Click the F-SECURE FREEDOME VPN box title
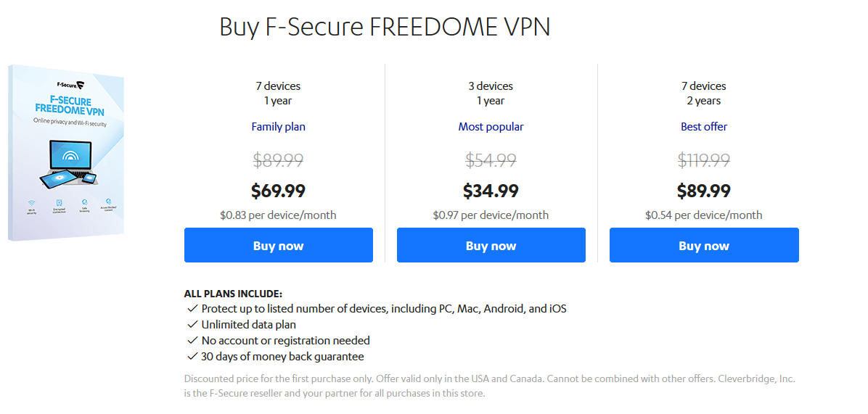The width and height of the screenshot is (868, 414). (70, 104)
